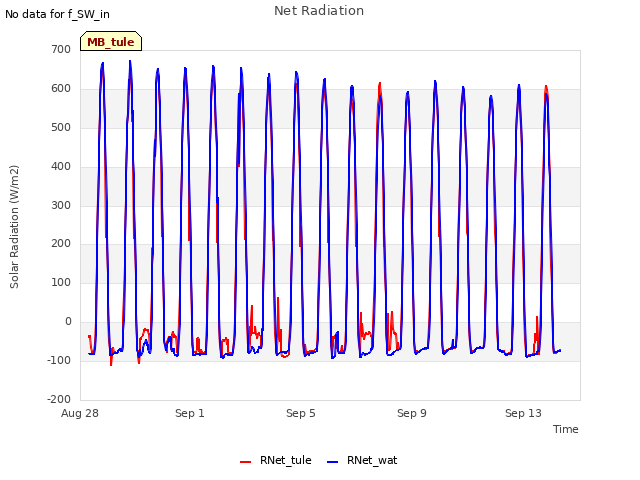Click the Time axis title

[x=565, y=429]
